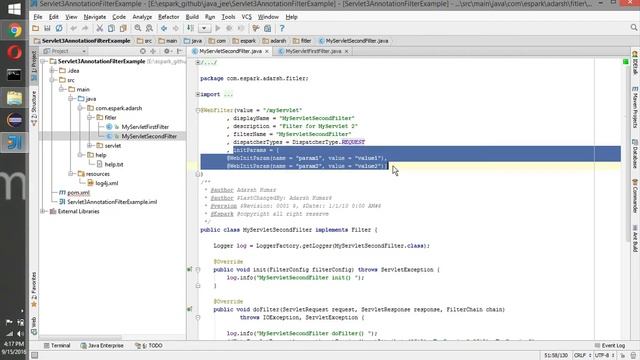The width and height of the screenshot is (640, 360).
Task: Open the TODO tool window
Action: tap(149, 346)
